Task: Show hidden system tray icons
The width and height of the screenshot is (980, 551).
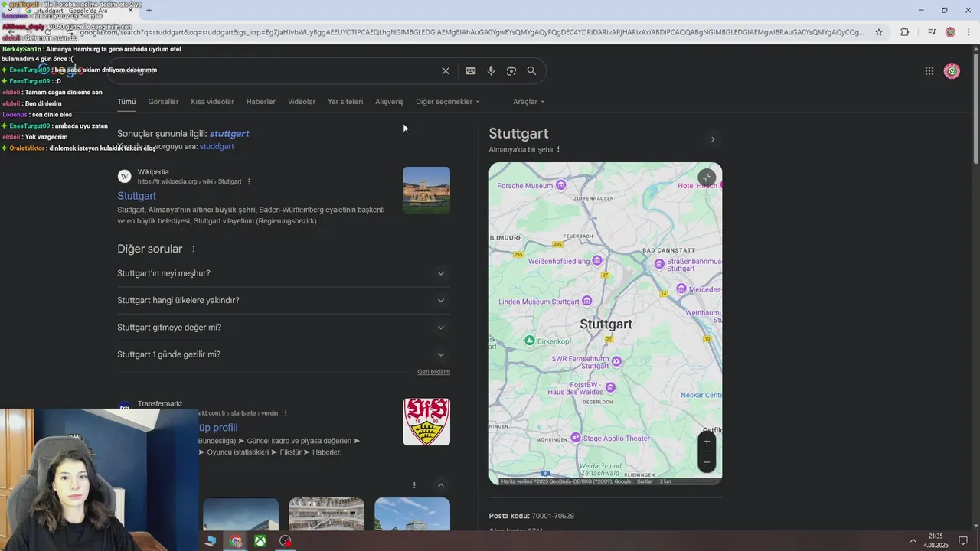Action: click(913, 541)
